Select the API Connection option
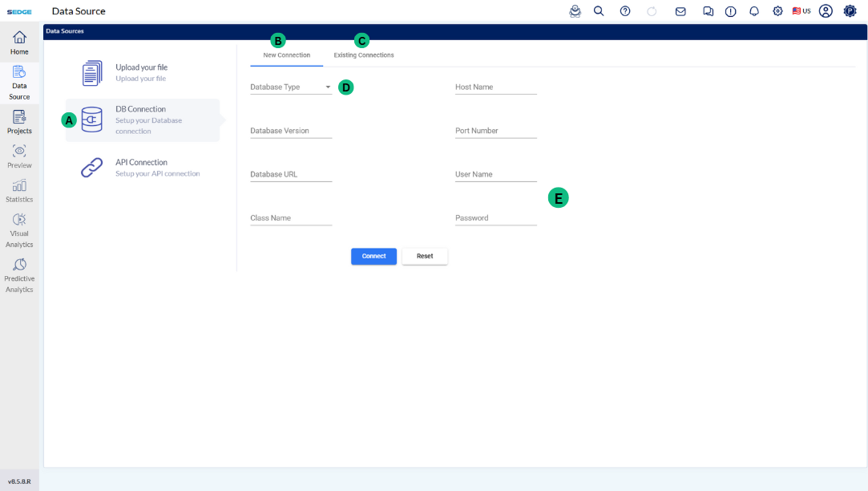 (x=142, y=168)
